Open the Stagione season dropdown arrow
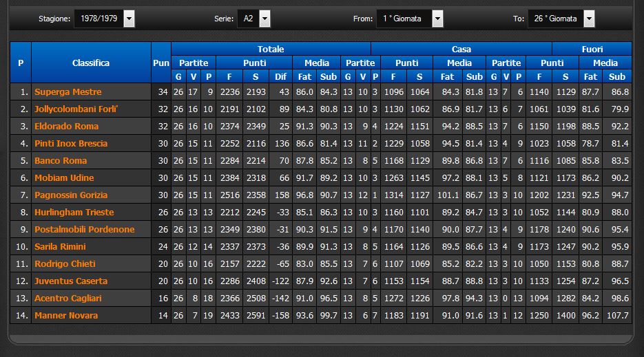Screen dimensions: 644x357 pos(129,19)
